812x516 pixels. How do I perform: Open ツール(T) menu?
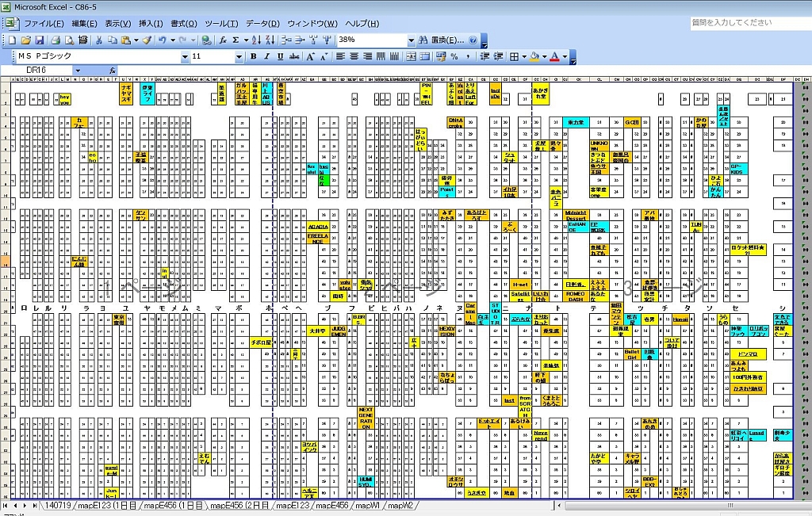click(221, 23)
